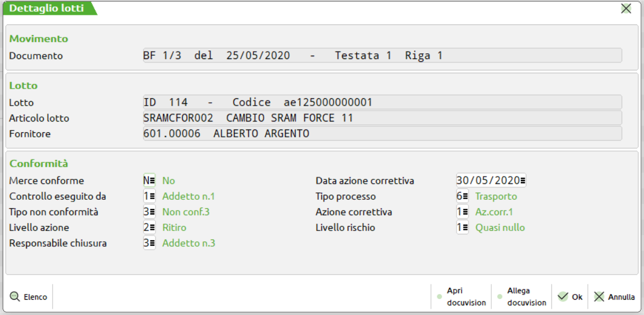Open Merce conforme value list
This screenshot has height=315, width=644.
[x=153, y=180]
